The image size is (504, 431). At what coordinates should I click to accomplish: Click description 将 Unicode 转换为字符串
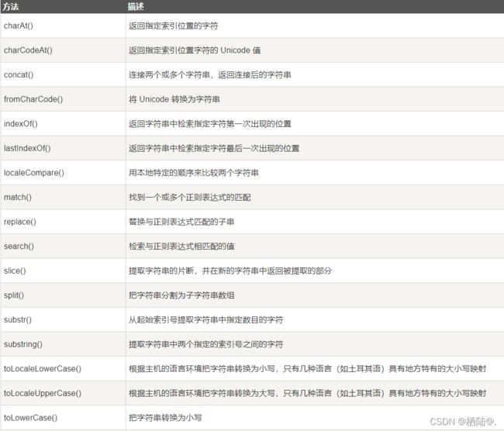click(174, 99)
